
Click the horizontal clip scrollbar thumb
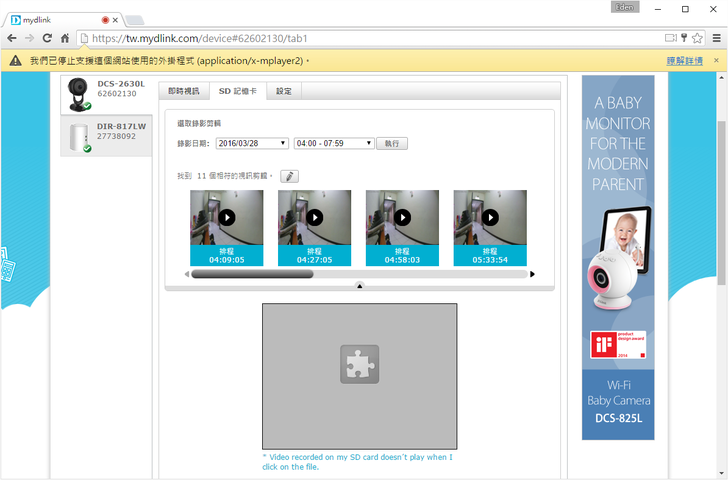coord(252,274)
